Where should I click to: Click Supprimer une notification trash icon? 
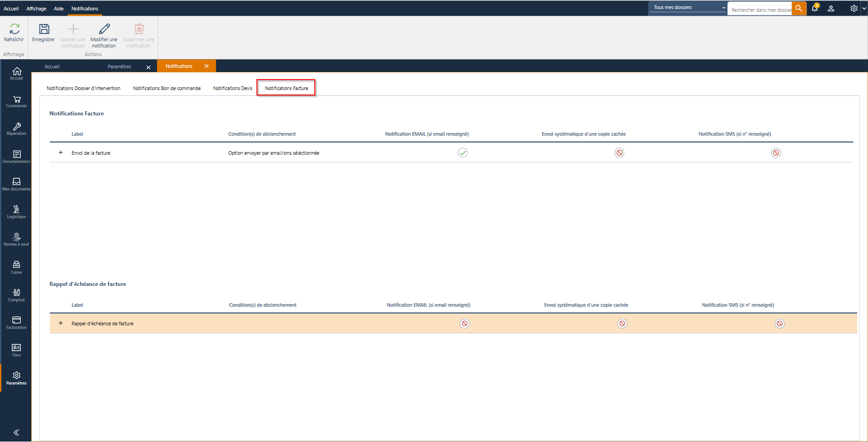139,29
